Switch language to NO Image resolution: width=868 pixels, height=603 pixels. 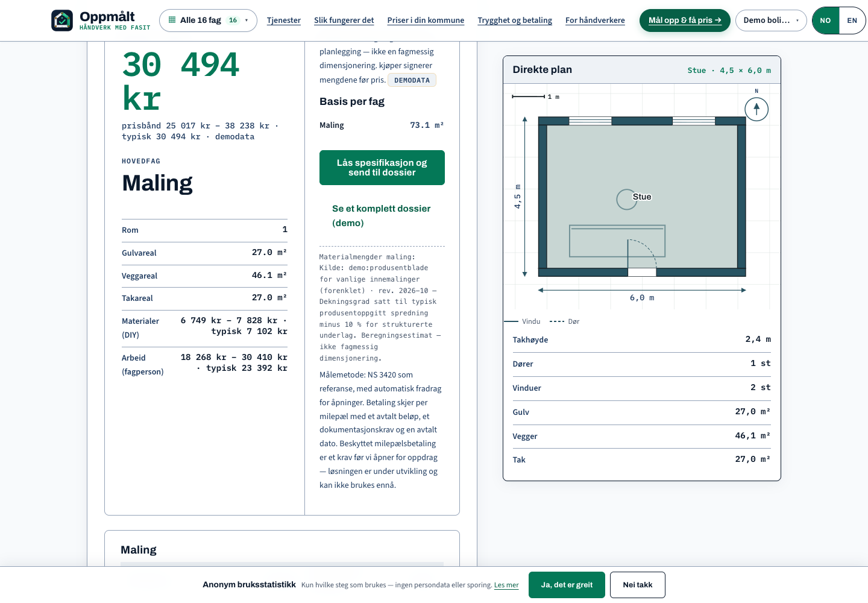(x=825, y=21)
